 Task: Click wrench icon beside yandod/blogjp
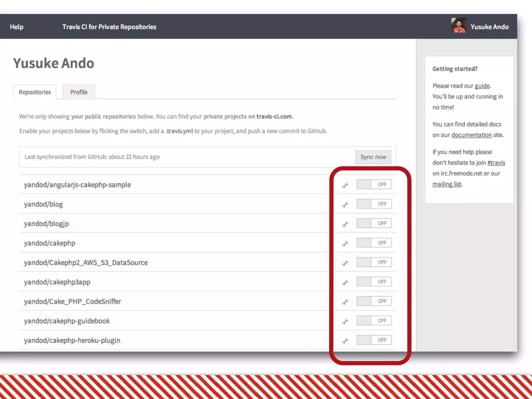(x=345, y=224)
